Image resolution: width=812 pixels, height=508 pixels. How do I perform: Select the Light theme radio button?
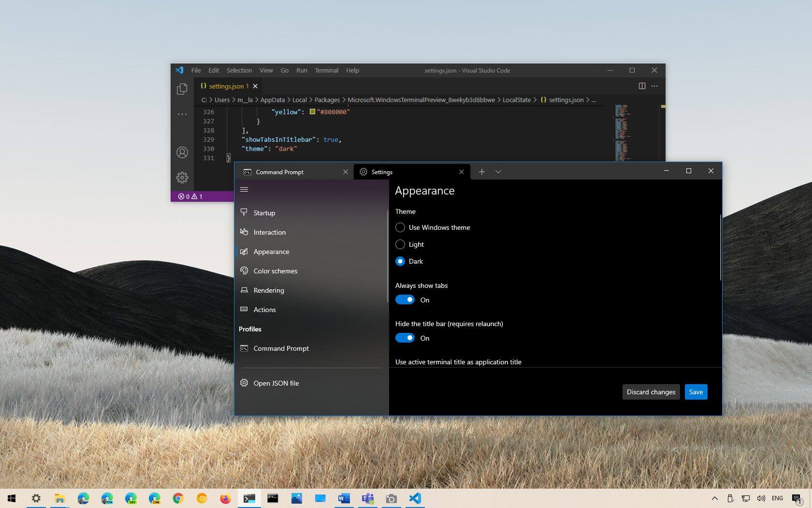(400, 244)
